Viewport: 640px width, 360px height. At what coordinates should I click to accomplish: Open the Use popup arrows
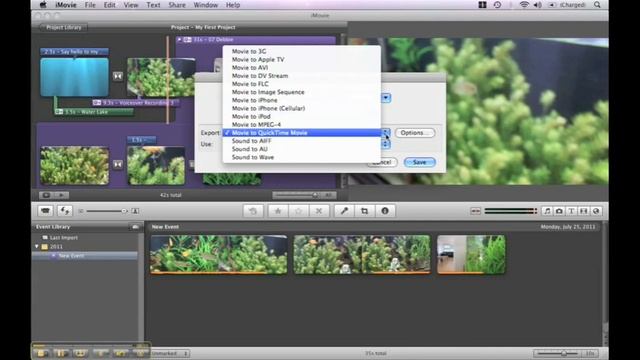[x=386, y=144]
